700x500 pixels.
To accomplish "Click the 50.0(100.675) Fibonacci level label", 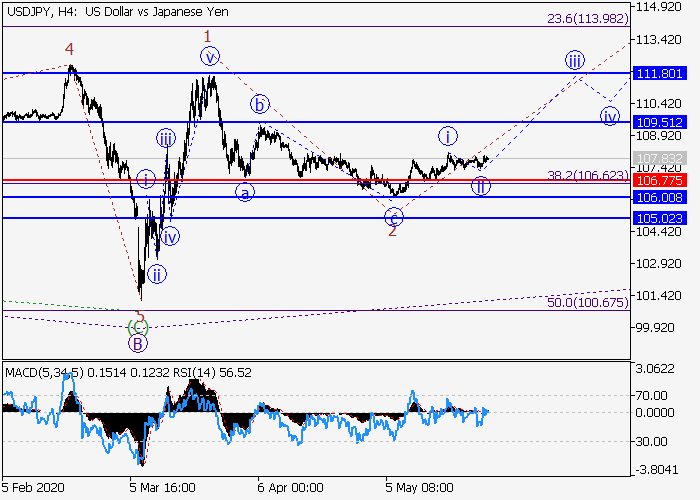I will point(587,302).
